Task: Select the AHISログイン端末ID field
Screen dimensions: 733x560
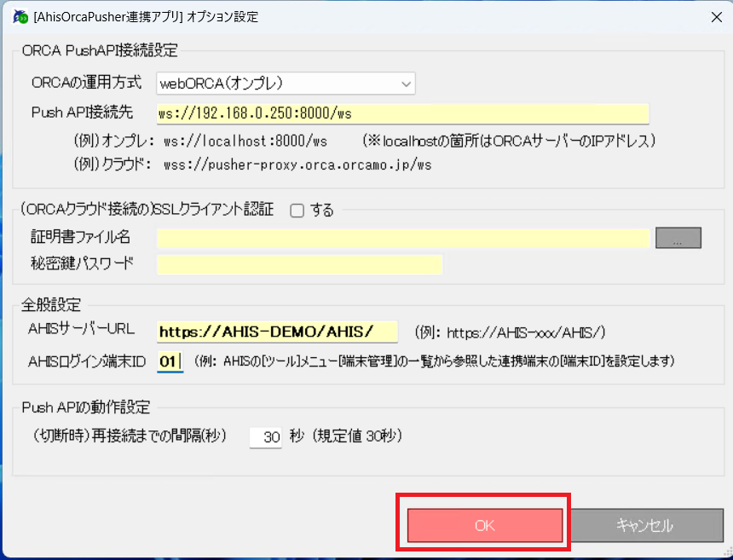Action: tap(170, 361)
